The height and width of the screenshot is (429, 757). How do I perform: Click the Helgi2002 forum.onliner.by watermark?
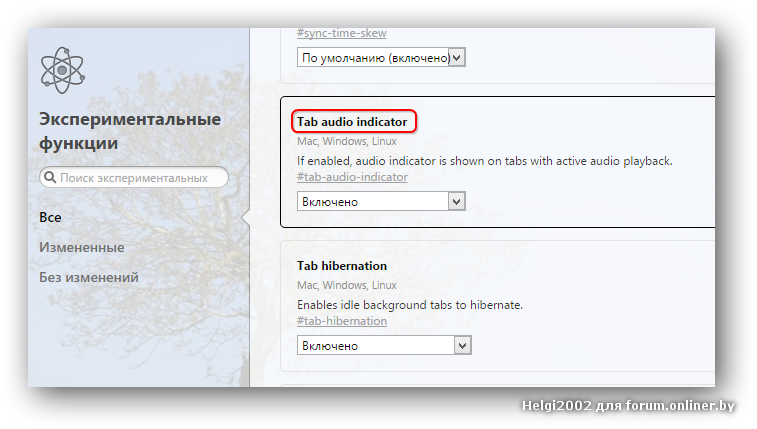[628, 405]
